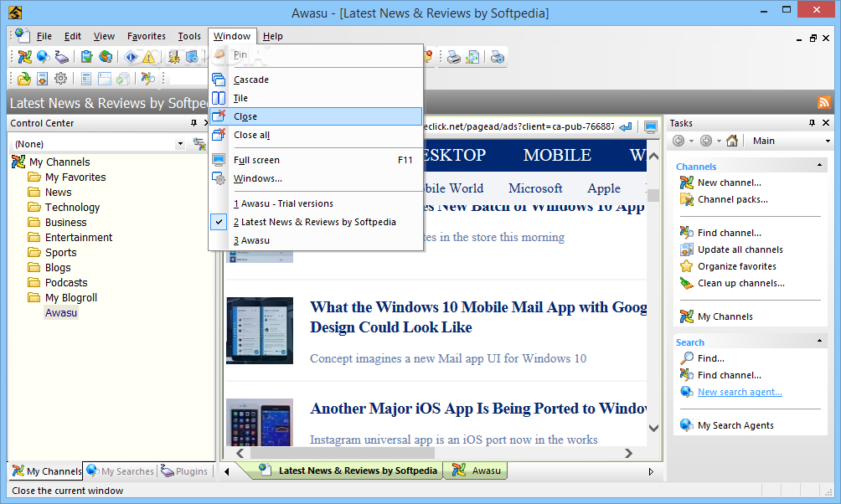Screen dimensions: 841x504
Task: Click the sleeping modem offline toolbar icon
Action: (x=62, y=56)
